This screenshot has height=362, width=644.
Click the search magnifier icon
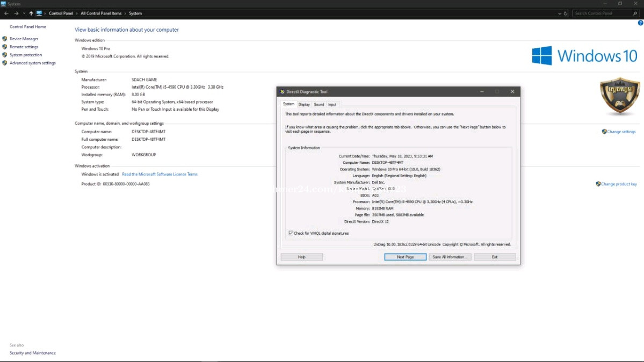[635, 13]
